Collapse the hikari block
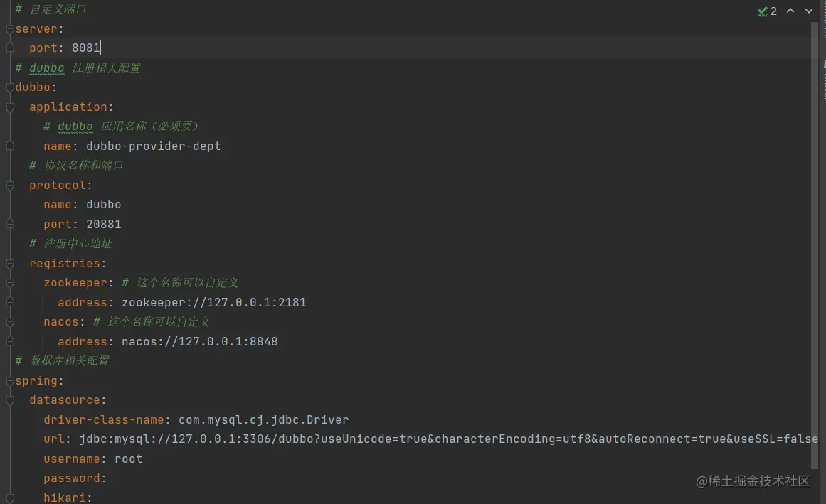The image size is (826, 504). point(10,498)
